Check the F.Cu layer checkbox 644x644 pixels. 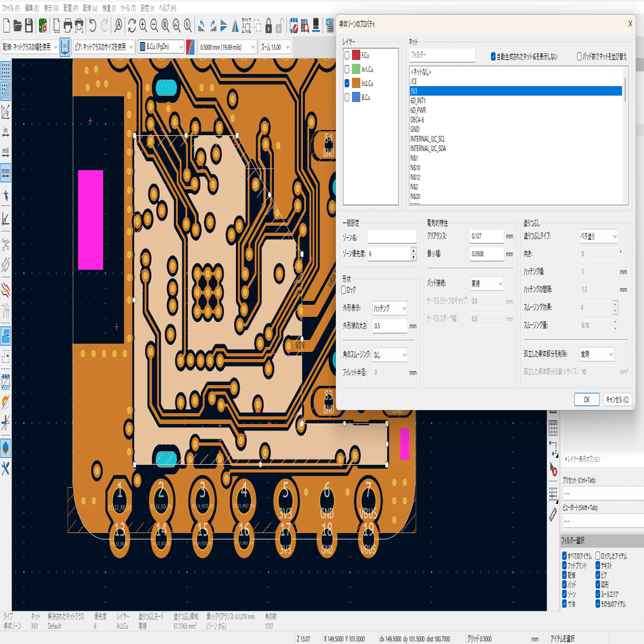click(x=347, y=55)
